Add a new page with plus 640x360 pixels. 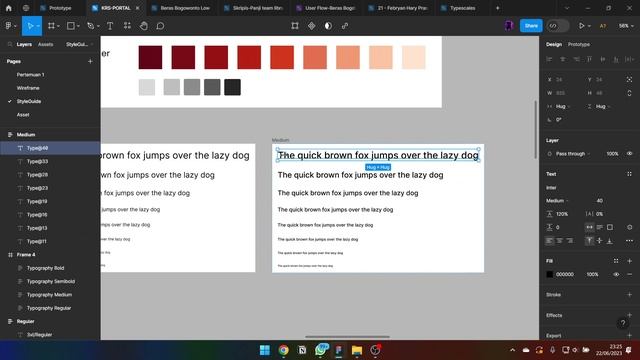click(x=90, y=61)
